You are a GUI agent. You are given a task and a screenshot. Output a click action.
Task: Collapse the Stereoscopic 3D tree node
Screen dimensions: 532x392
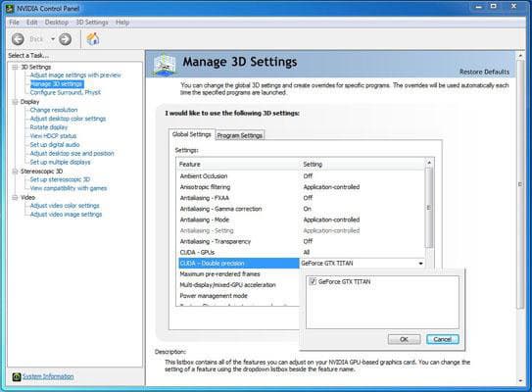coord(15,171)
